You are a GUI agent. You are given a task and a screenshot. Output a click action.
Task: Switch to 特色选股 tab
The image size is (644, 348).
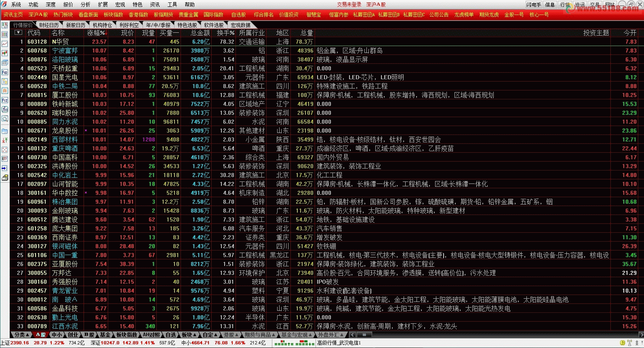(x=187, y=25)
